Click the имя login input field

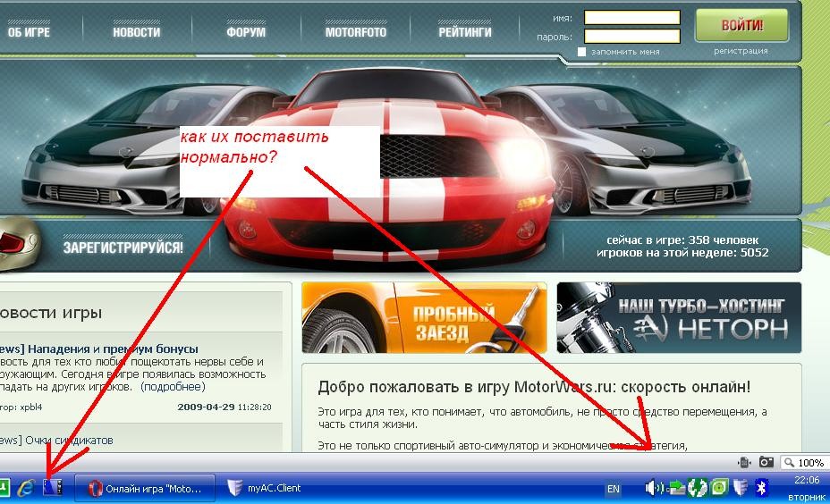632,18
